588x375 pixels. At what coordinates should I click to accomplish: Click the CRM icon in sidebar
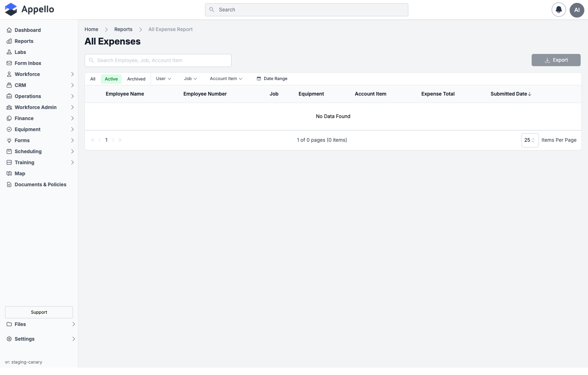tap(9, 85)
